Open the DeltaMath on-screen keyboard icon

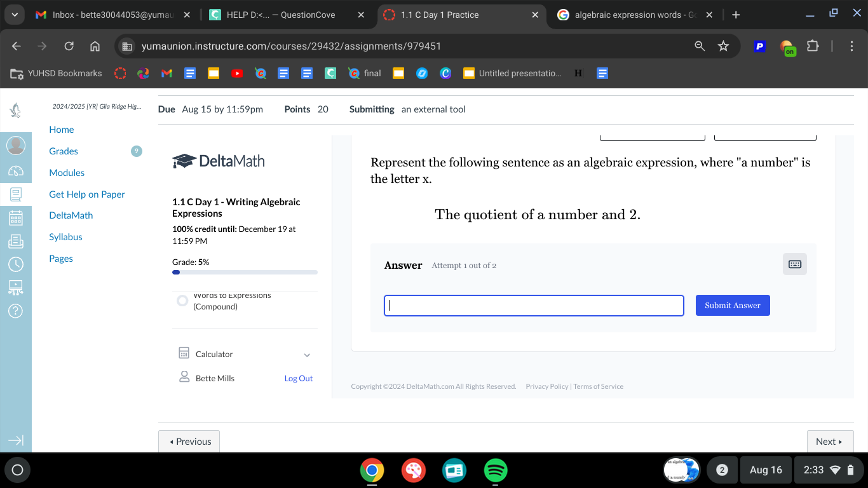795,264
